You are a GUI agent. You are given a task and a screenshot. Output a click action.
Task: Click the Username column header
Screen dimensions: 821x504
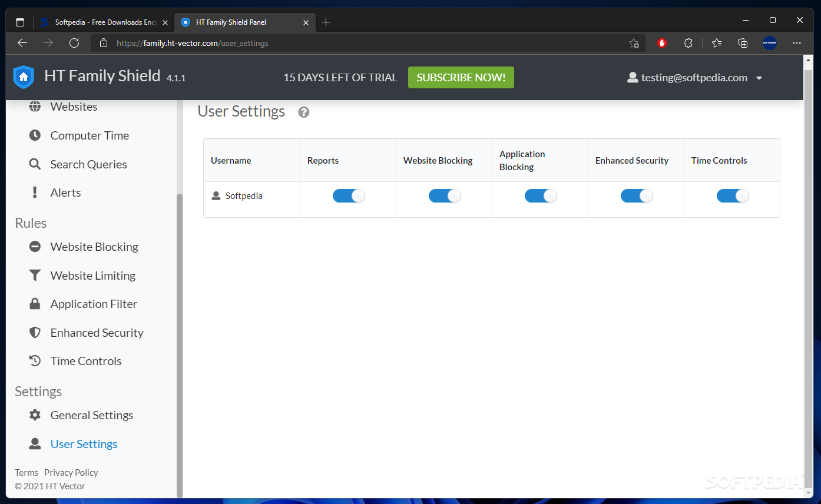coord(251,160)
